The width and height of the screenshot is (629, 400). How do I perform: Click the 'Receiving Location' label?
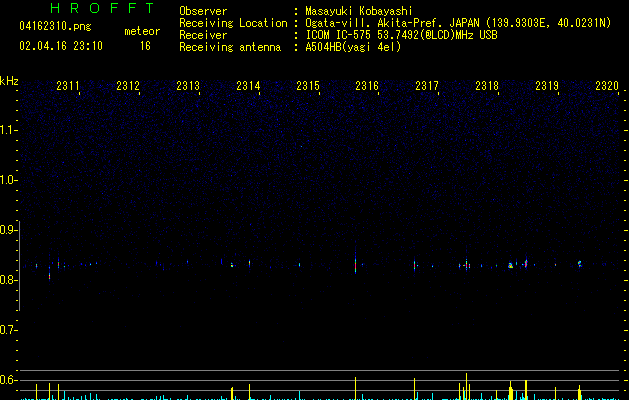[x=233, y=23]
